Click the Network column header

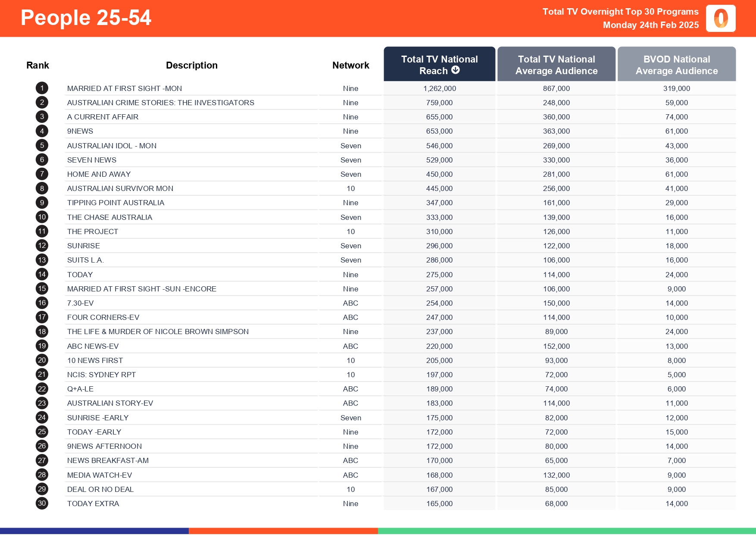click(x=350, y=65)
